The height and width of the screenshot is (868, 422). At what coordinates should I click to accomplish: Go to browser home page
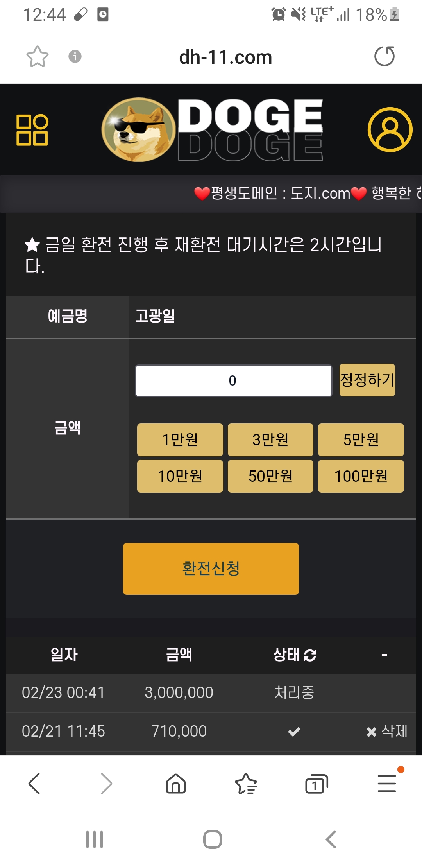pyautogui.click(x=176, y=784)
